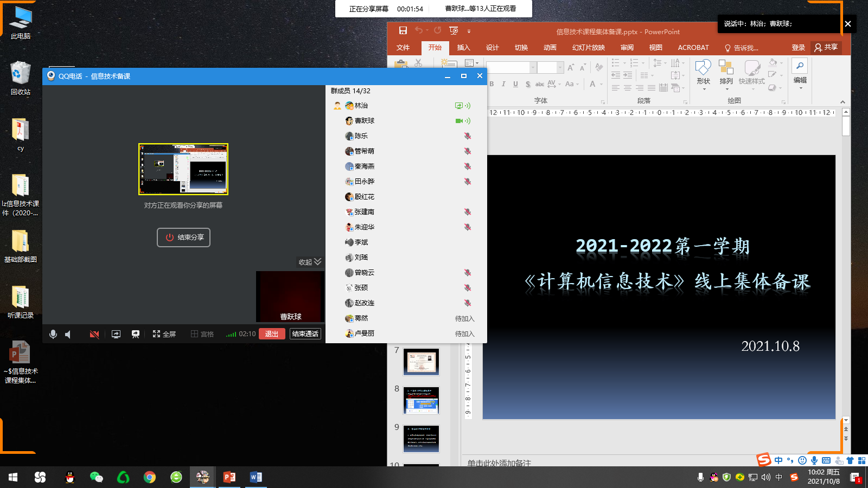The height and width of the screenshot is (488, 868).
Task: Collapse the video panel with 收起
Action: tap(310, 262)
